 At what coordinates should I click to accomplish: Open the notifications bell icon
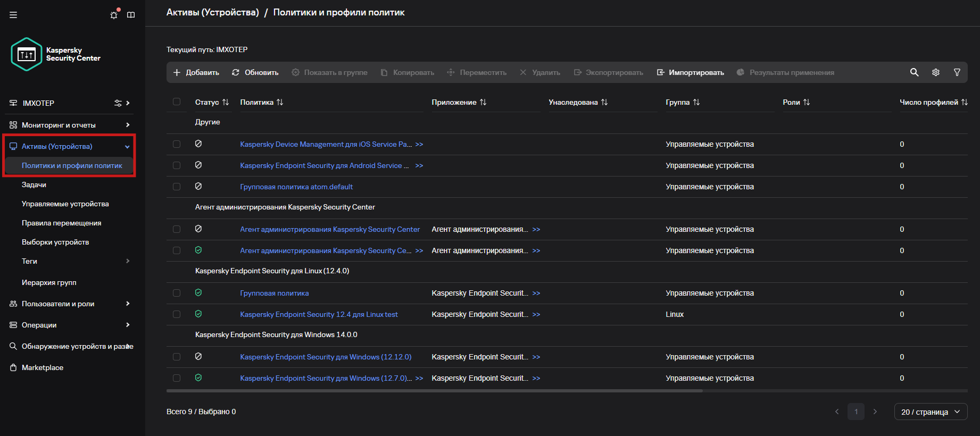[x=114, y=14]
